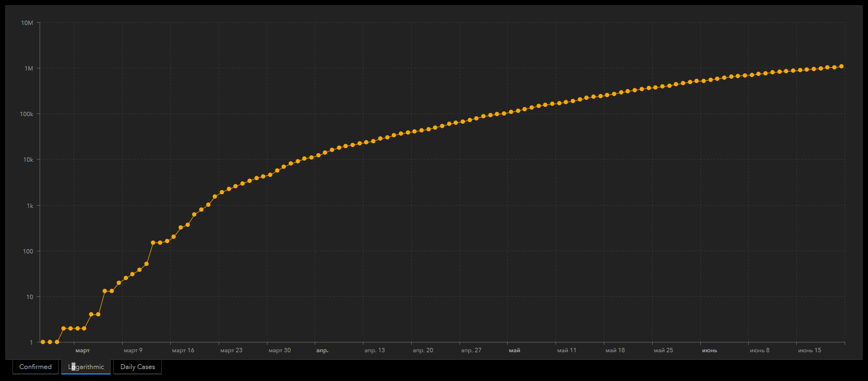Click the май 18 date label
This screenshot has height=381, width=868.
coord(615,351)
